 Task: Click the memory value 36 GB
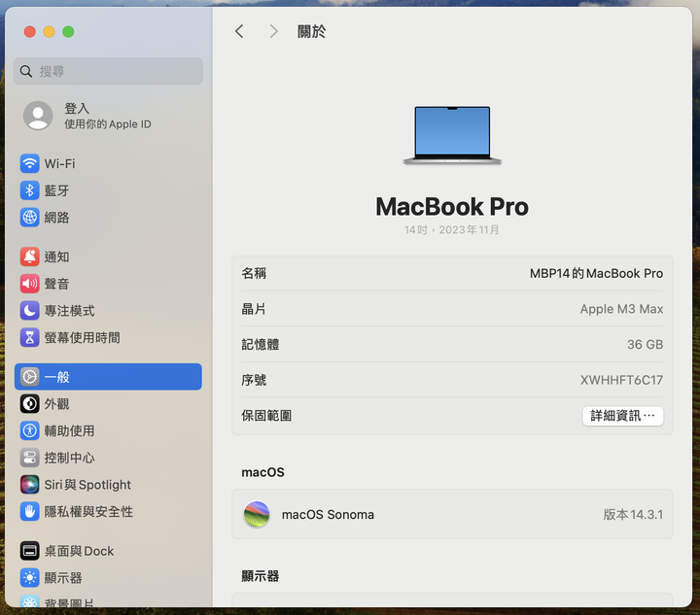[646, 344]
